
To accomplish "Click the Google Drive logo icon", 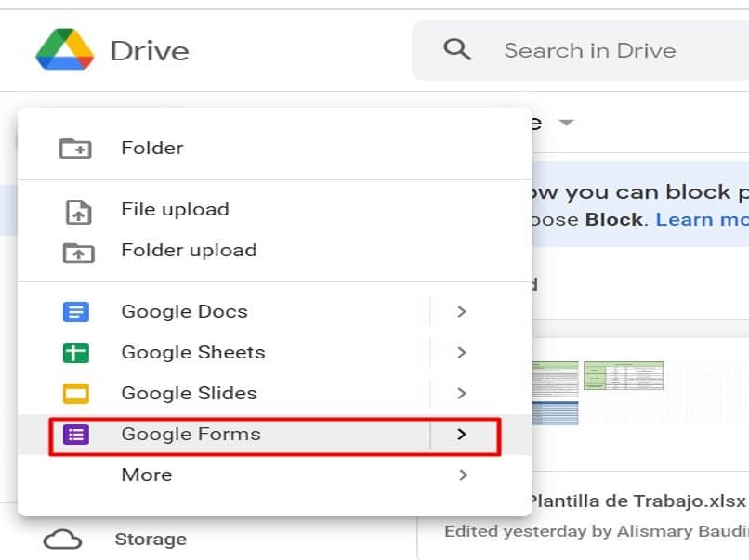I will click(65, 50).
